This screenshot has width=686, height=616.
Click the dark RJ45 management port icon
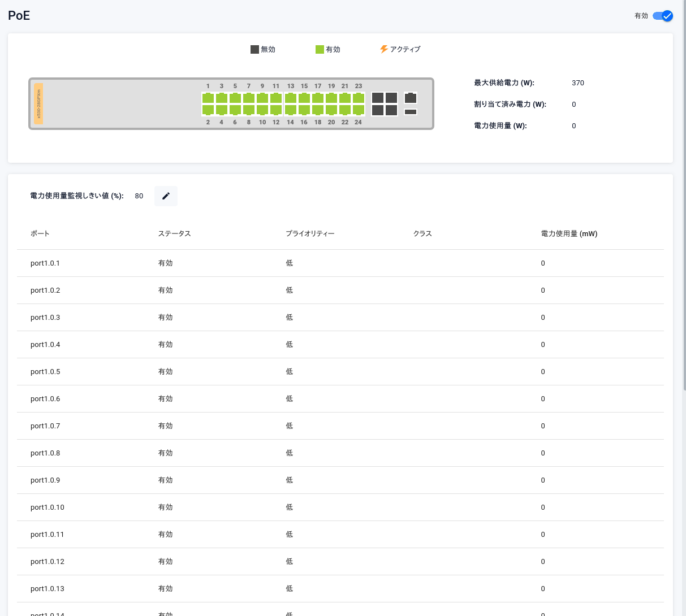[411, 98]
